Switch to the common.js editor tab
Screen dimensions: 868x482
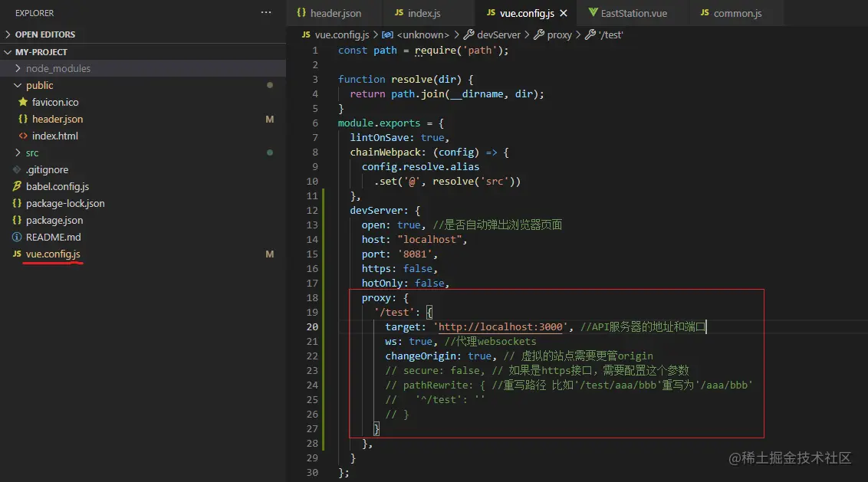point(738,13)
